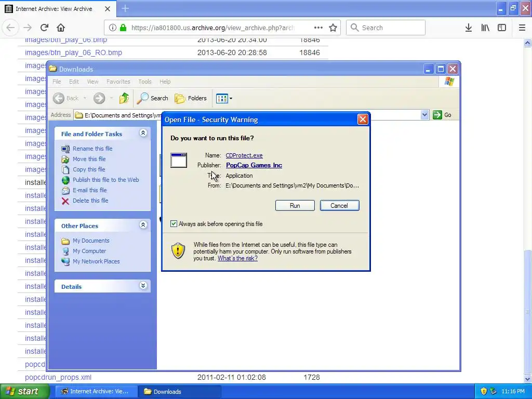Open popcdrun_props.xml link in archive listing
532x399 pixels.
[x=58, y=377]
